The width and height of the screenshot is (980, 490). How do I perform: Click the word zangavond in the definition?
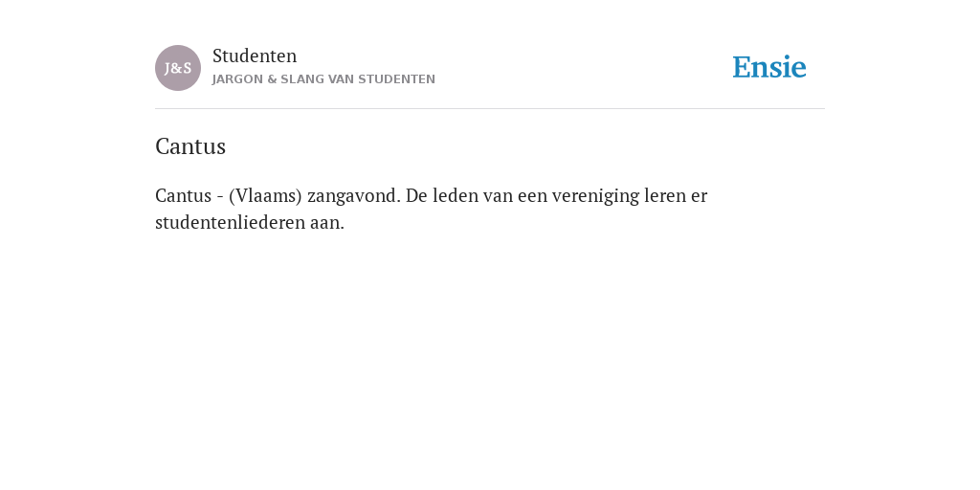coord(354,196)
